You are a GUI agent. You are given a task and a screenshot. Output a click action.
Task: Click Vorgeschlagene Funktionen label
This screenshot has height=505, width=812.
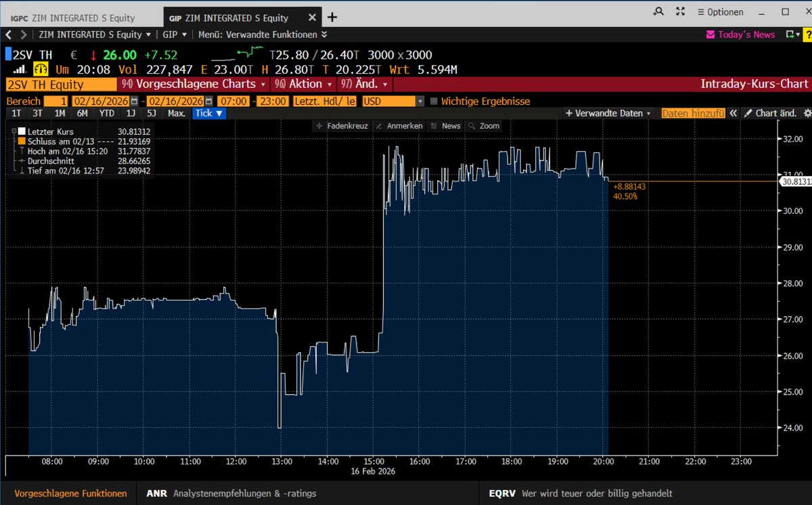(x=70, y=493)
